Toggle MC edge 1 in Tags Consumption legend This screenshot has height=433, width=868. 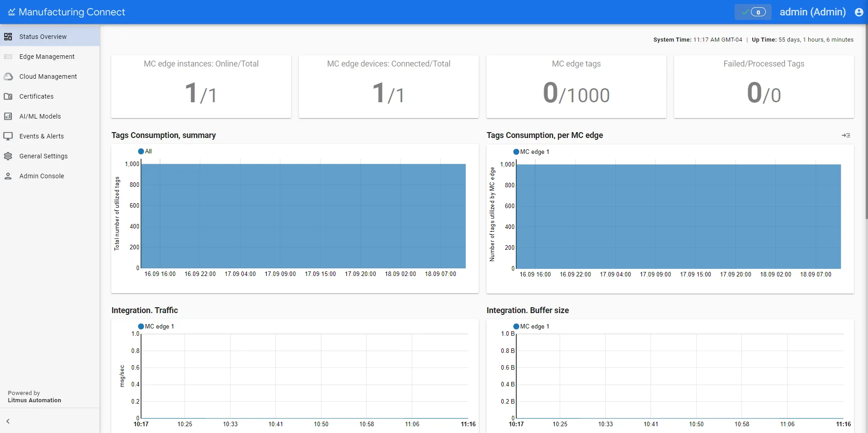click(531, 152)
